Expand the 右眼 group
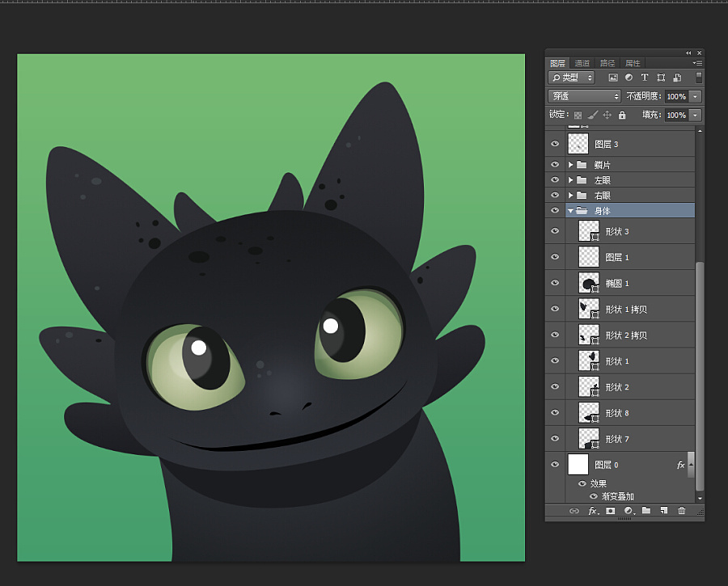The height and width of the screenshot is (586, 728). (570, 195)
